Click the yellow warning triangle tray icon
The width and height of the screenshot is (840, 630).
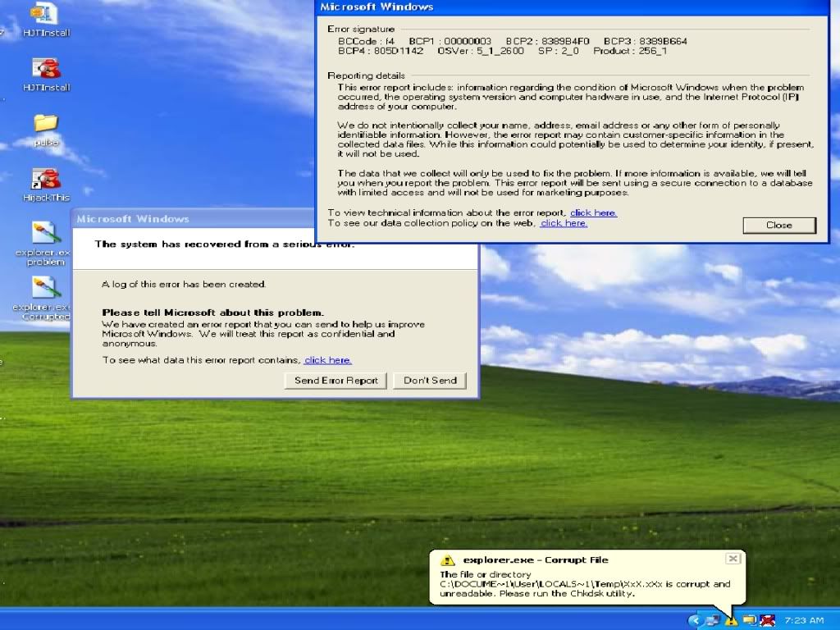pyautogui.click(x=731, y=620)
